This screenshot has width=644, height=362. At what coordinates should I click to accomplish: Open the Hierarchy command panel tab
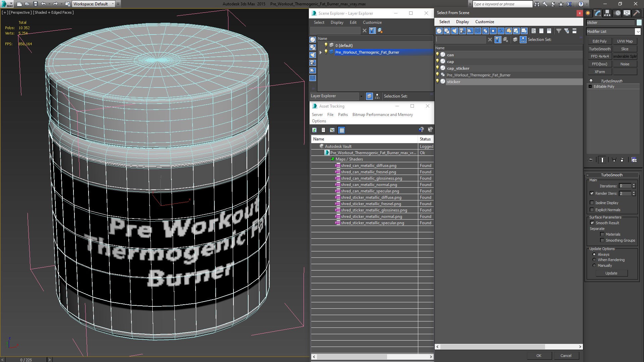[607, 13]
